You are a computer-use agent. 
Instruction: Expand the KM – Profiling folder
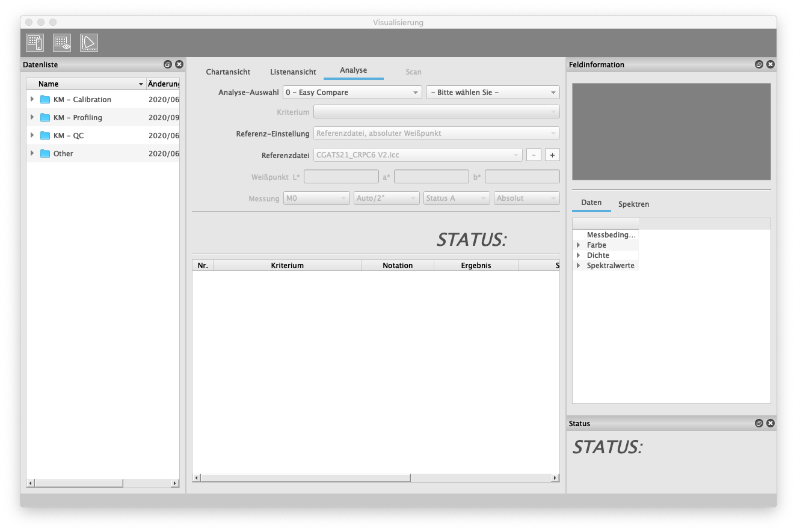click(x=32, y=117)
